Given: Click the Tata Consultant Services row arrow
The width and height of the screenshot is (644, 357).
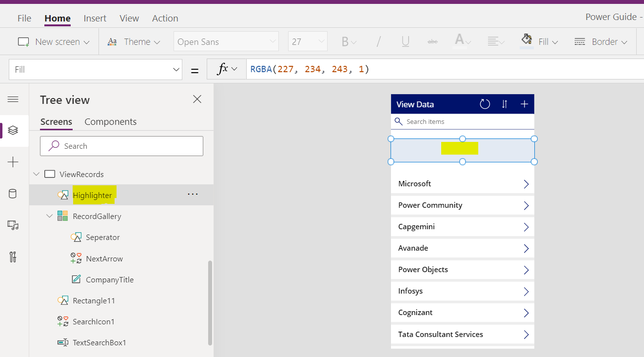Looking at the screenshot, I should tap(526, 335).
